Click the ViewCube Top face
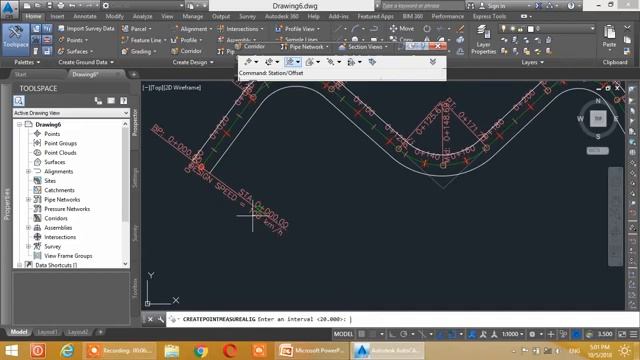This screenshot has width=640, height=360. 598,118
